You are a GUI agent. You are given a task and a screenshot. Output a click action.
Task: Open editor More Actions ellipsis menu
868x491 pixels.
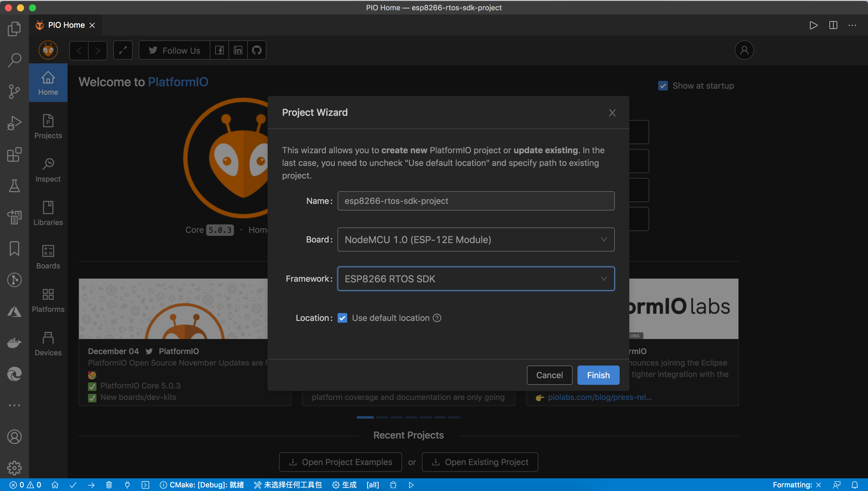tap(852, 25)
